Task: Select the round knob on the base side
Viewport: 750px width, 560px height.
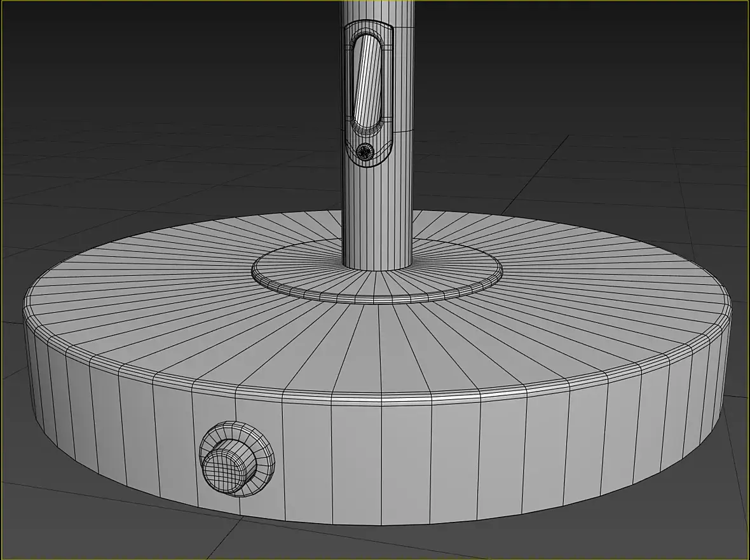Action: (x=236, y=459)
